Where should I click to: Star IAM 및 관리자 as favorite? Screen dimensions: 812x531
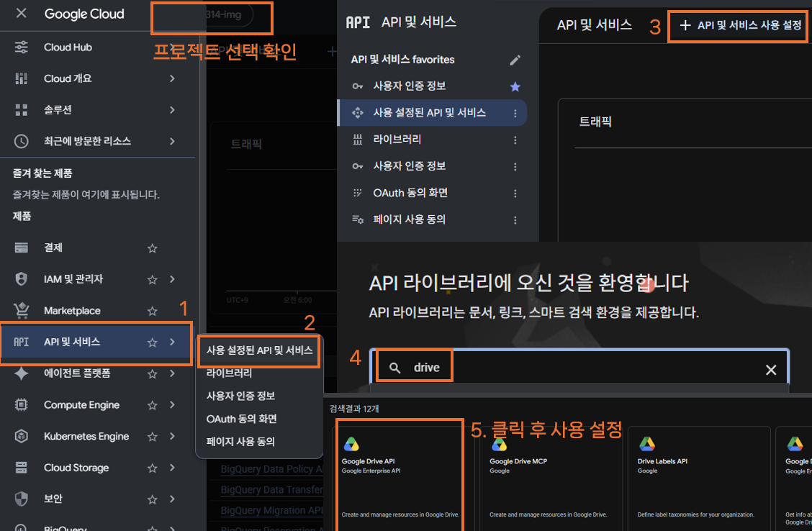click(153, 279)
